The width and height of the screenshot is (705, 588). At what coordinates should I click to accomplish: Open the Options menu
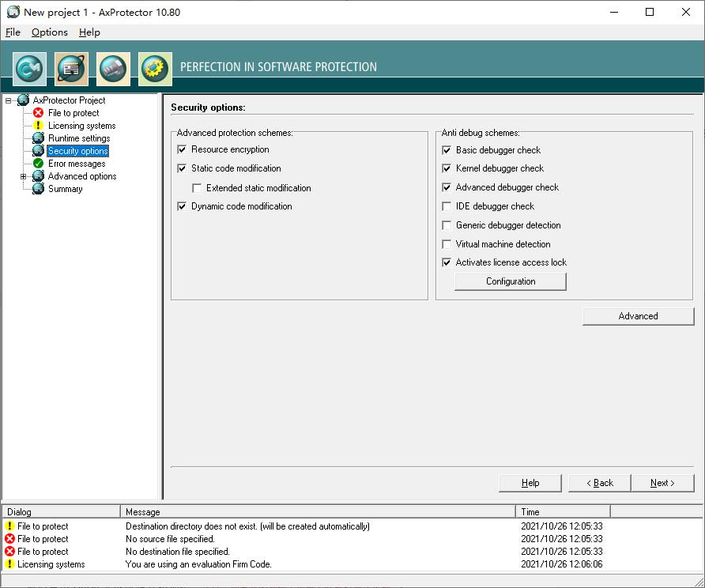(50, 32)
